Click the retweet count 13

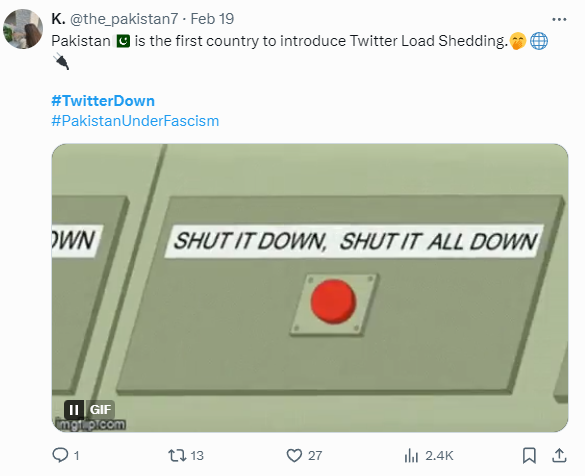(x=197, y=455)
